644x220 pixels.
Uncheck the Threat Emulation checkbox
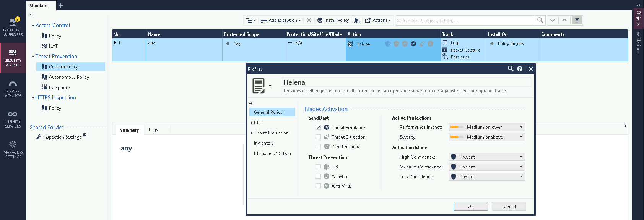tap(318, 128)
